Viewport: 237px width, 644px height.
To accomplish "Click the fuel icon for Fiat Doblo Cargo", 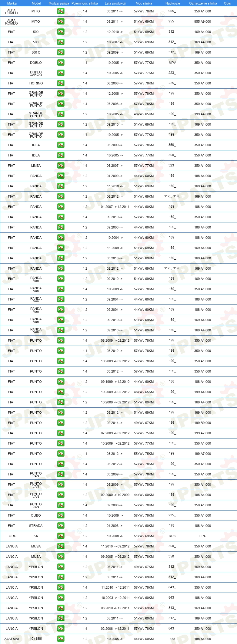I will click(x=61, y=73).
